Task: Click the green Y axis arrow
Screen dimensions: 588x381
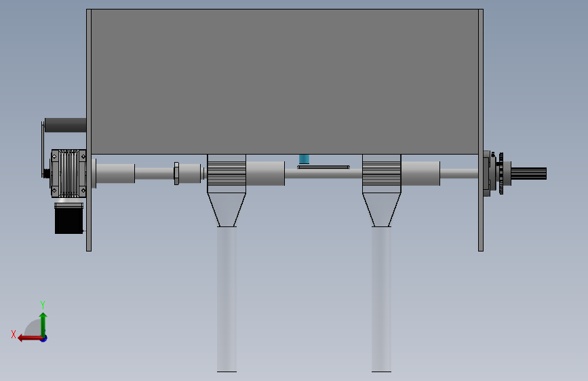Action: click(43, 325)
